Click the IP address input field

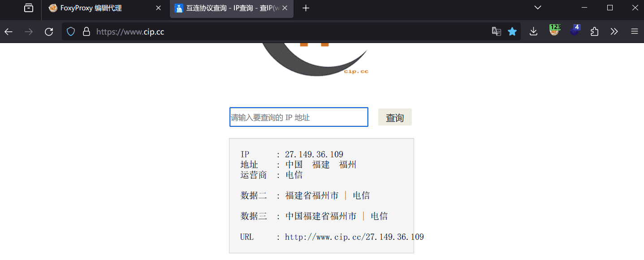[298, 117]
